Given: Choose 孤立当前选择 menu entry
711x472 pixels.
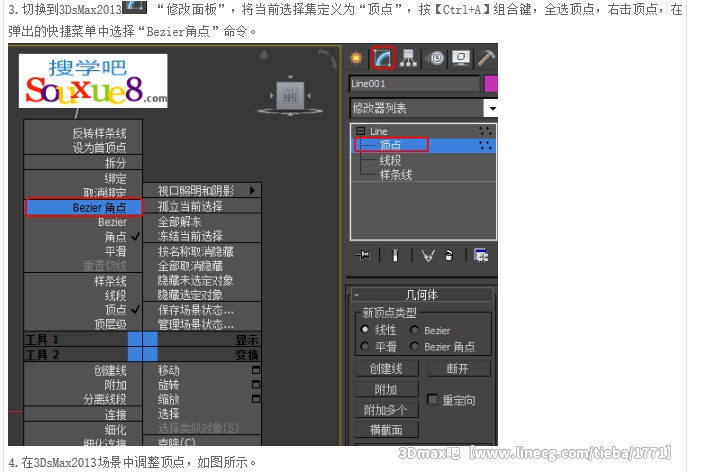Looking at the screenshot, I should [190, 206].
